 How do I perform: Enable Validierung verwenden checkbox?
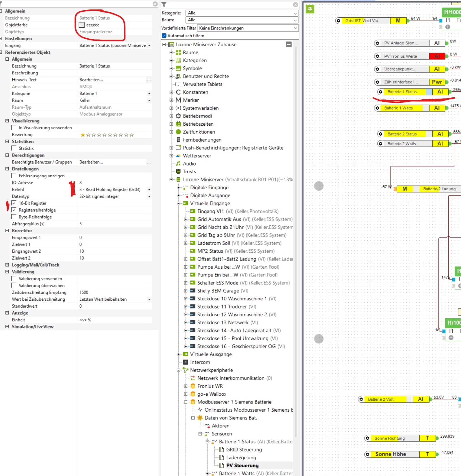point(14,279)
